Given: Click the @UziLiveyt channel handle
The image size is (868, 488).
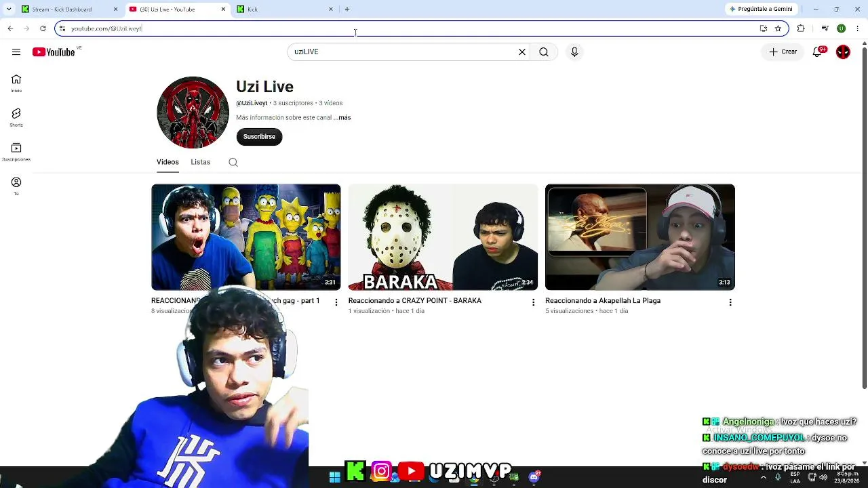Looking at the screenshot, I should click(252, 104).
